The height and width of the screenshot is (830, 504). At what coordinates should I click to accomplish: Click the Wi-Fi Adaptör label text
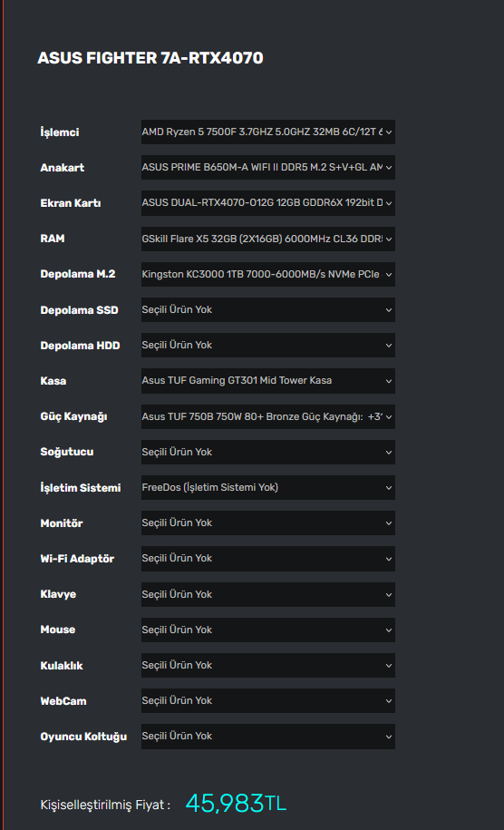pos(77,559)
